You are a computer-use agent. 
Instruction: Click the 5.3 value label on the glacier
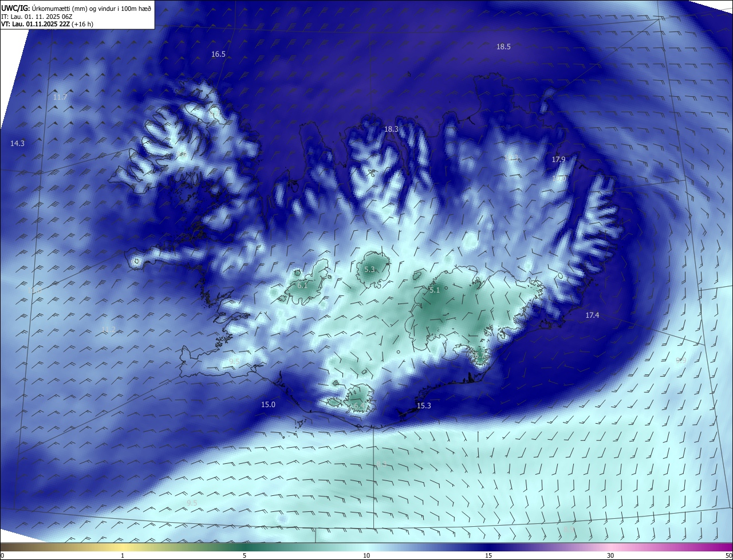(x=369, y=270)
